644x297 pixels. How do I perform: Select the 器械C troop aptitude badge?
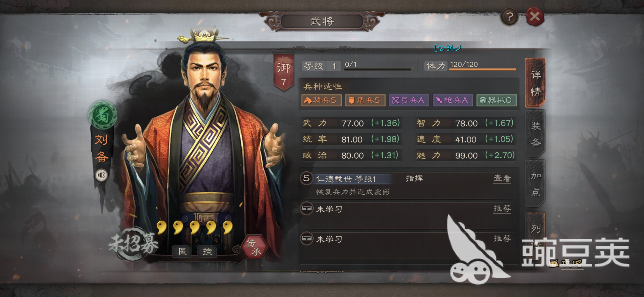point(496,100)
